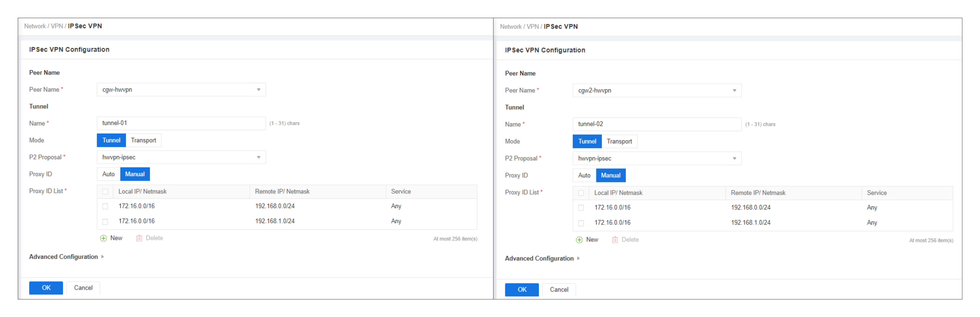Click Remote IP/ Netmask column header in right panel
Screen dimensions: 980x317
tap(758, 193)
